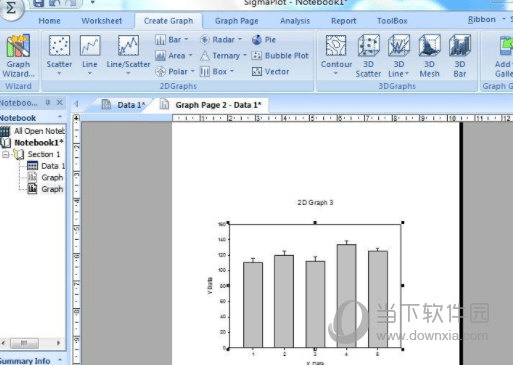
Task: Click the Box plot icon
Action: (x=205, y=71)
